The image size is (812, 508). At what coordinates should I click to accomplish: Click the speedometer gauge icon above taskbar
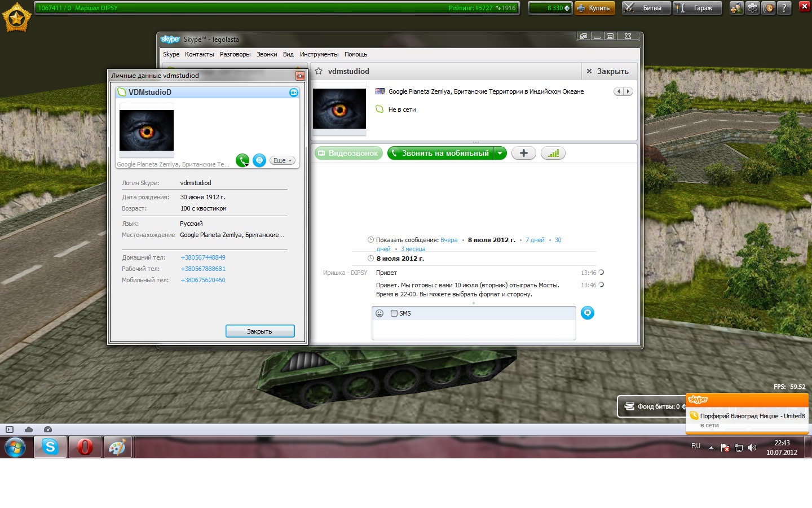point(48,430)
